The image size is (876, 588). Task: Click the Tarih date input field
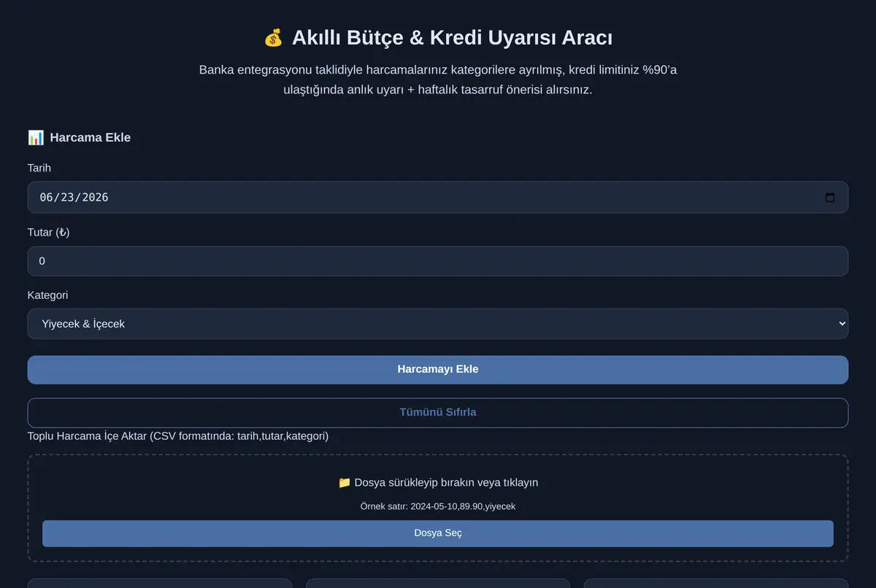click(438, 197)
